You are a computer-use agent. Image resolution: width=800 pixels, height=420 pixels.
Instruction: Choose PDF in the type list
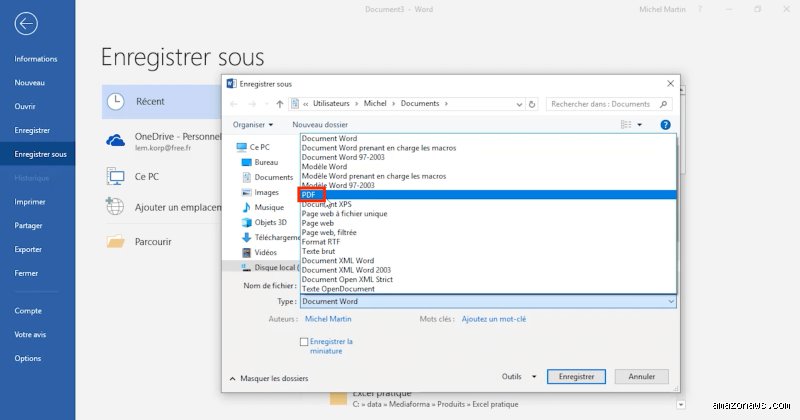[488, 194]
